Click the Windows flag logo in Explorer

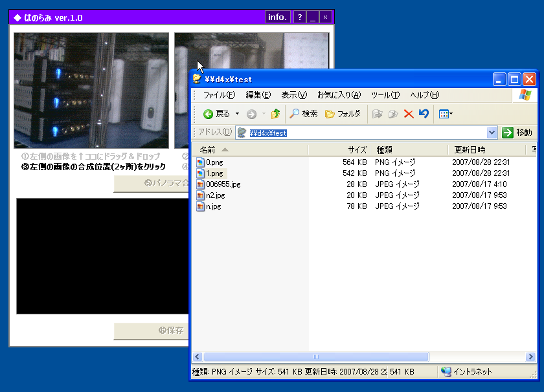coord(525,95)
